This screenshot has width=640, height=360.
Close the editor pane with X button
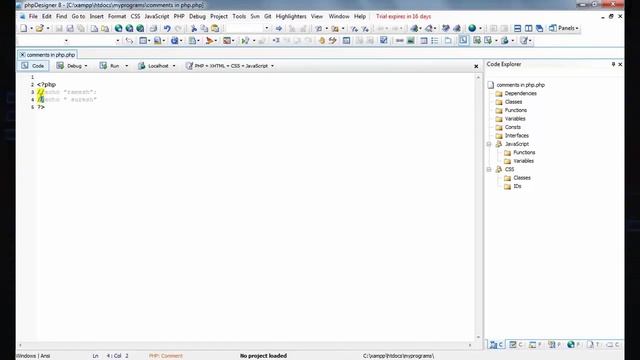tap(476, 66)
